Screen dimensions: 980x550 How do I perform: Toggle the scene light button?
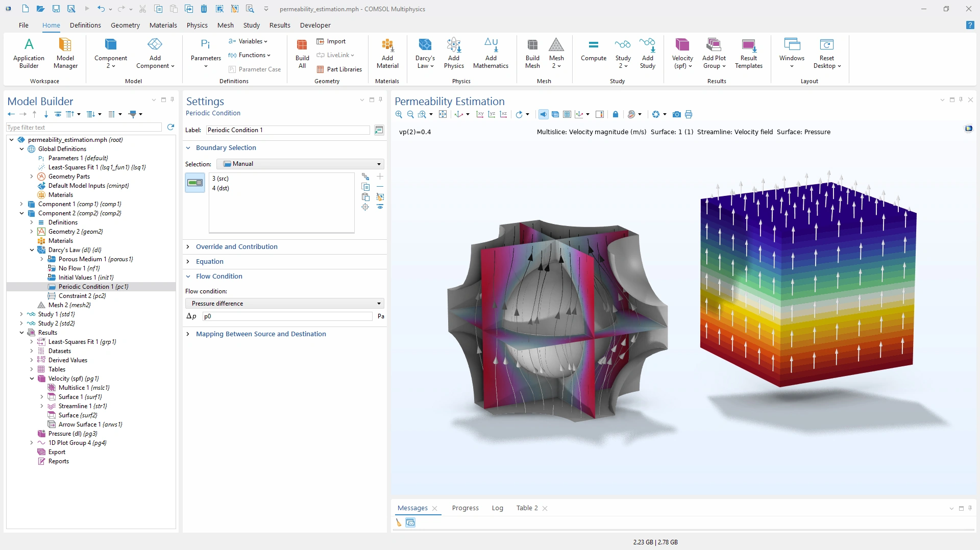pos(543,114)
